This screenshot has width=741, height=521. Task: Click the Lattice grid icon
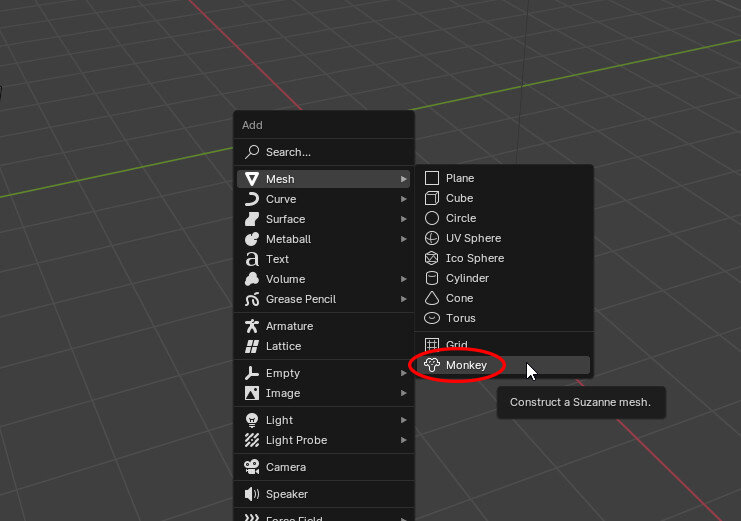[252, 346]
